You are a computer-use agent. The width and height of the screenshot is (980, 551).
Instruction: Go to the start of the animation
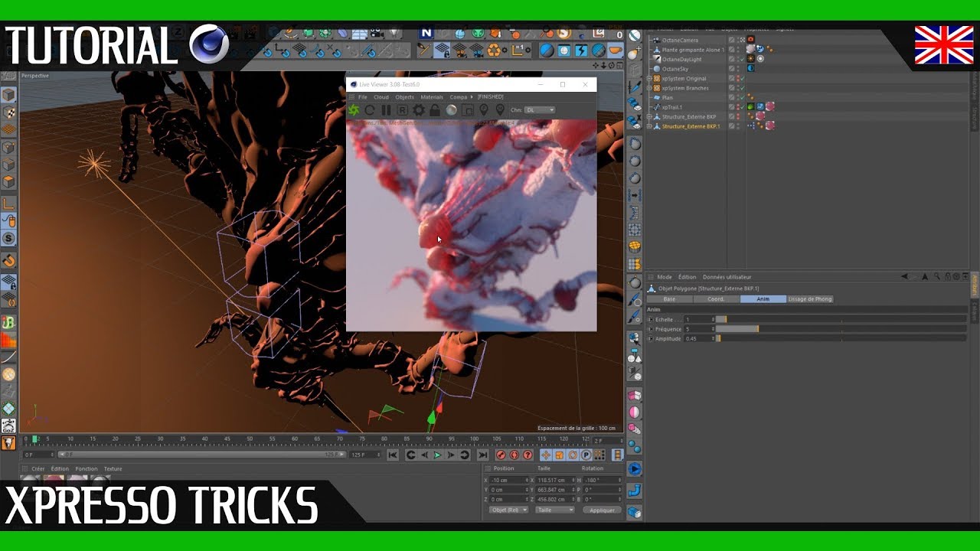(393, 455)
